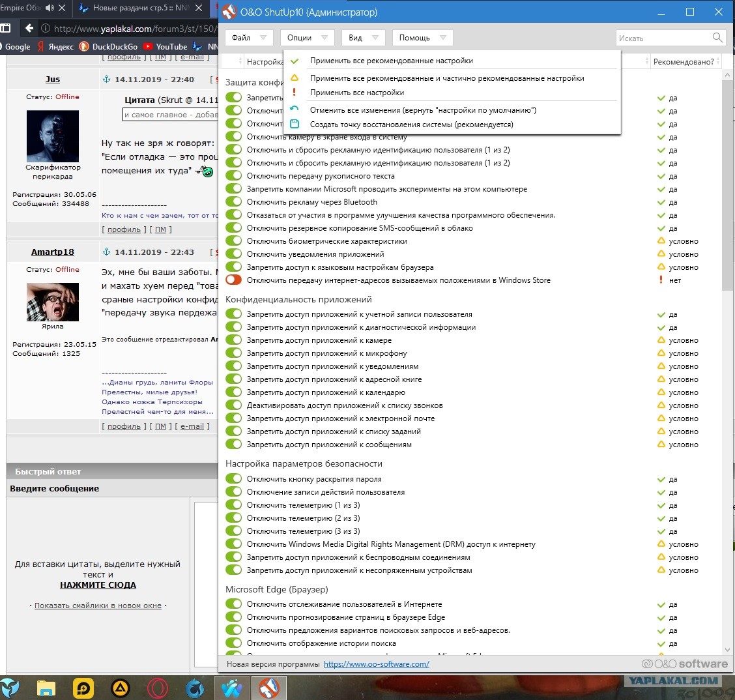This screenshot has width=735, height=700.
Task: Click the green checkmark icon for recommended settings
Action: click(295, 61)
